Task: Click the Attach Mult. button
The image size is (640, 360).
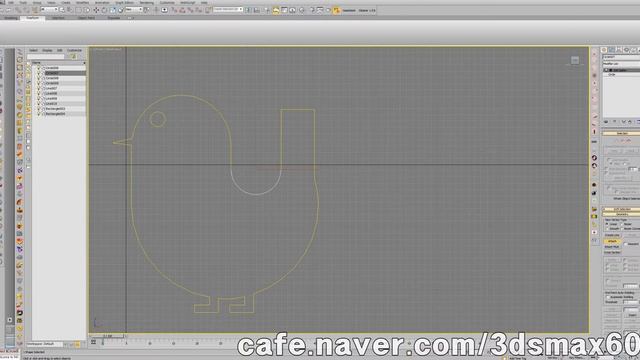Action: pyautogui.click(x=612, y=247)
